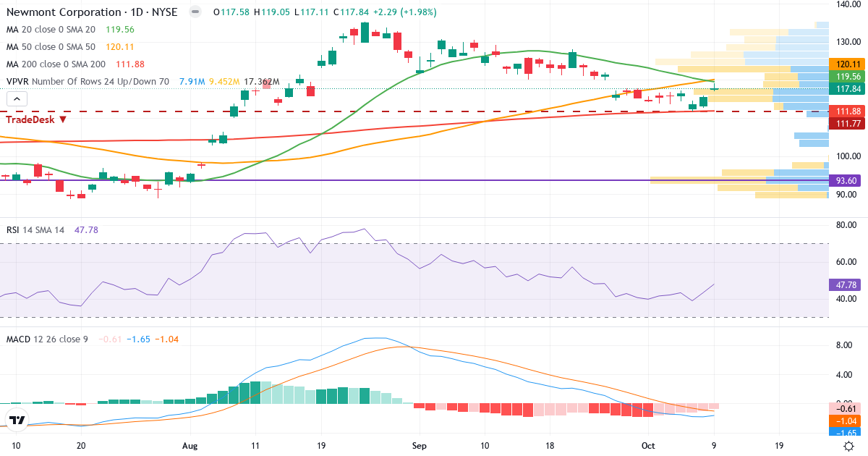
Task: Click the orange 120.11 price axis label
Action: (x=847, y=64)
